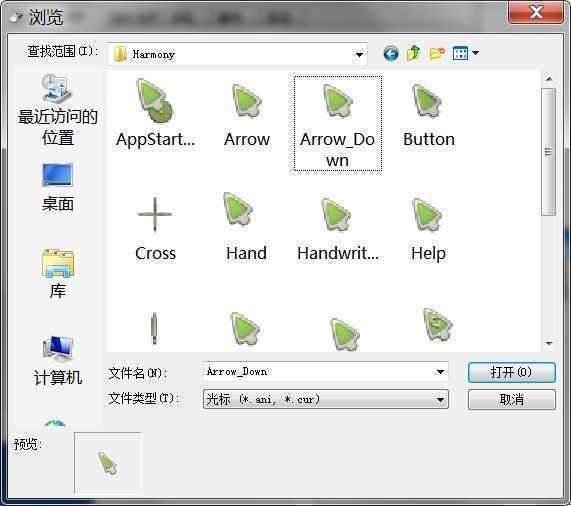Expand the 文件名 dropdown arrow

(440, 372)
